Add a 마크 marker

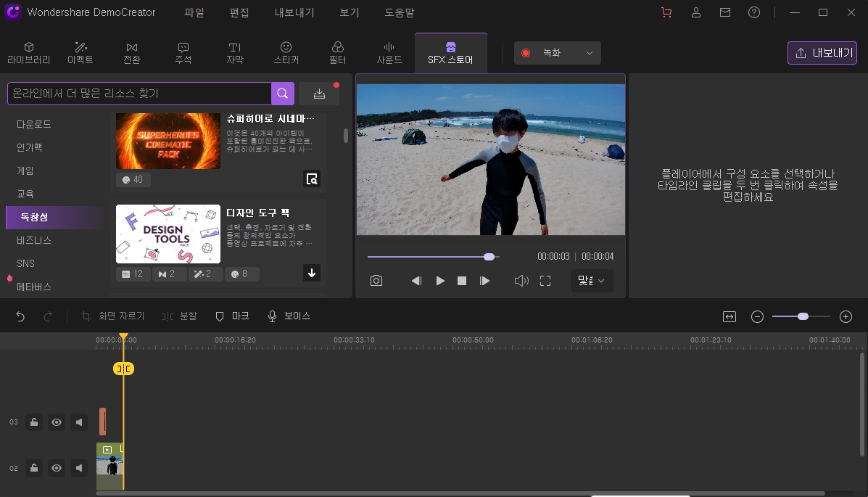[x=232, y=316]
